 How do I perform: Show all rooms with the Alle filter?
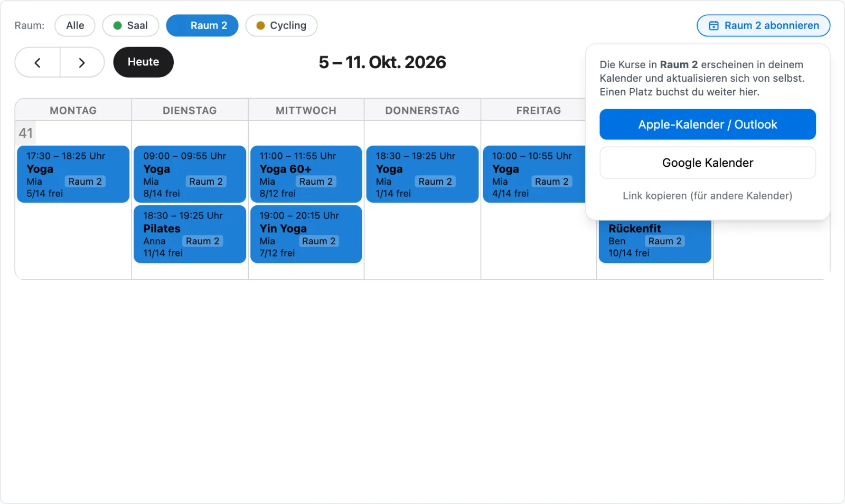[x=75, y=25]
